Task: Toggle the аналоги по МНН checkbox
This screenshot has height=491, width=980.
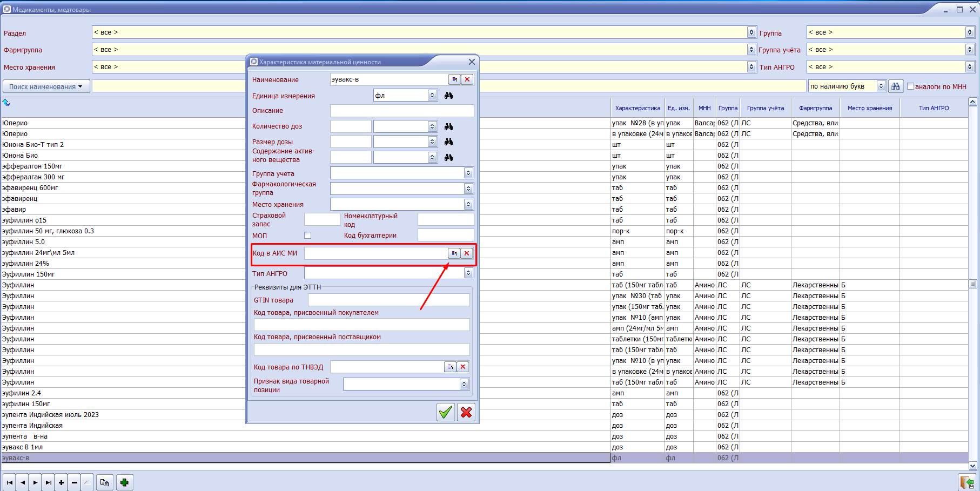Action: 910,86
